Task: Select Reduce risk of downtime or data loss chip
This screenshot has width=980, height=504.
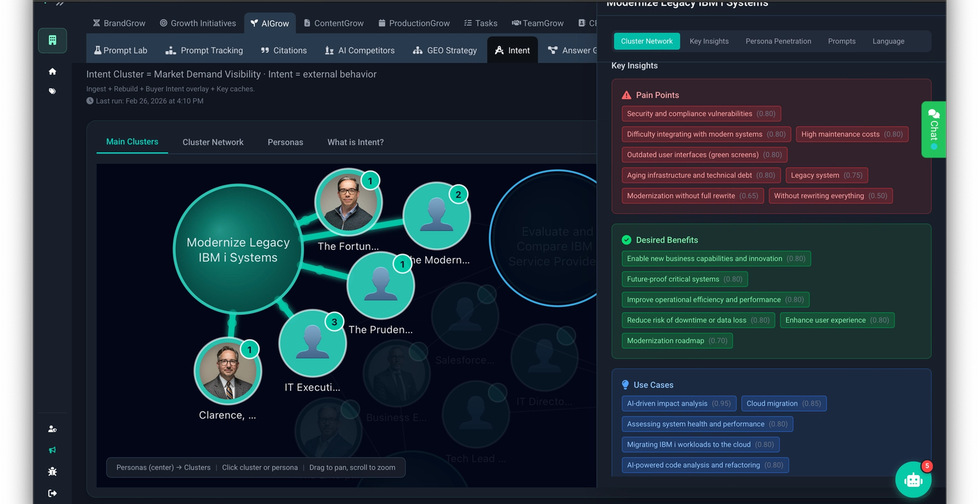Action: pos(699,320)
